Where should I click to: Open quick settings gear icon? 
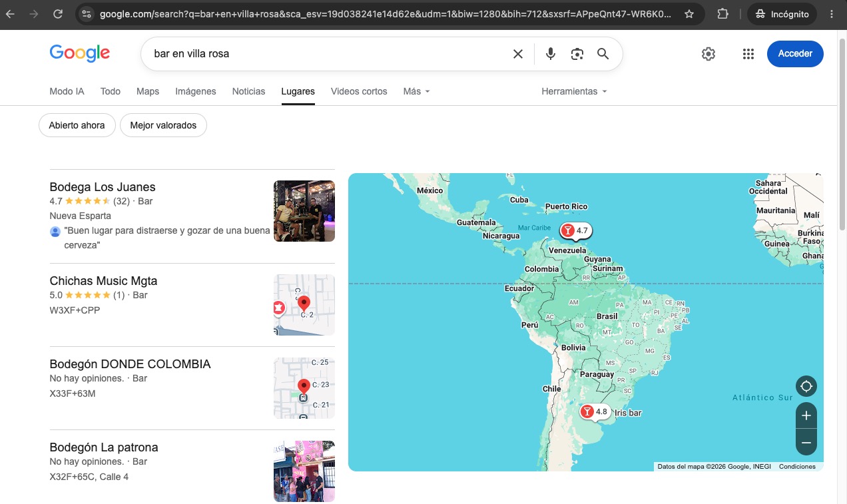(x=708, y=54)
